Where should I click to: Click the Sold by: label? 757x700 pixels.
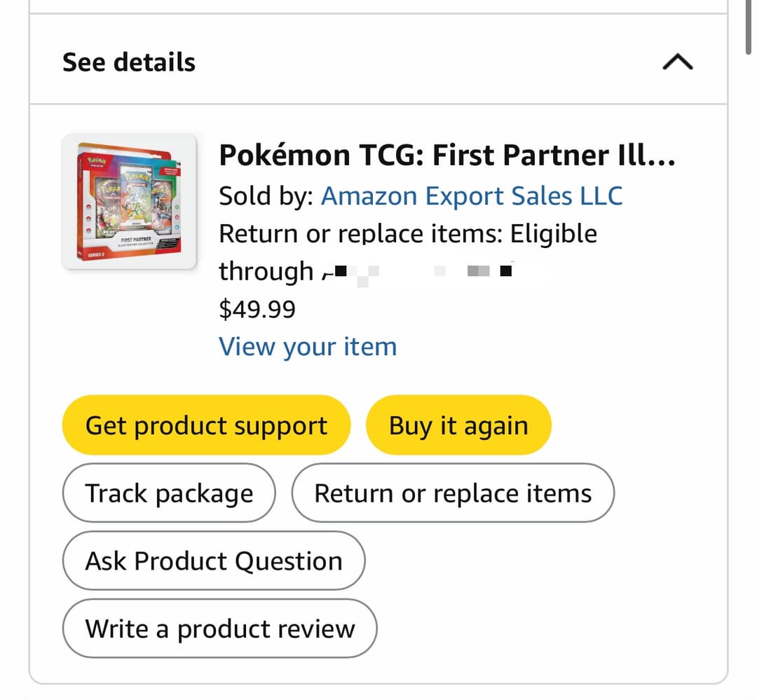click(266, 196)
